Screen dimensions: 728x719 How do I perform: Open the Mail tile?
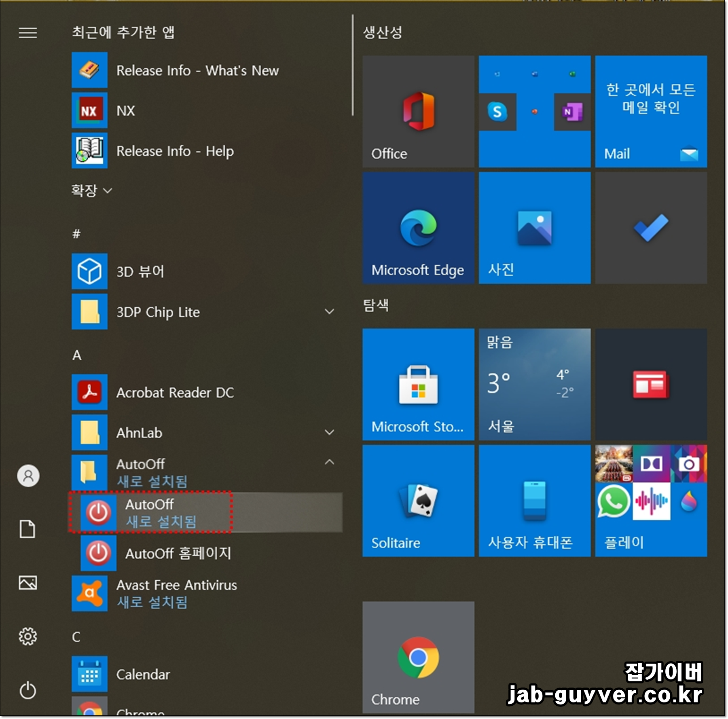(x=651, y=112)
